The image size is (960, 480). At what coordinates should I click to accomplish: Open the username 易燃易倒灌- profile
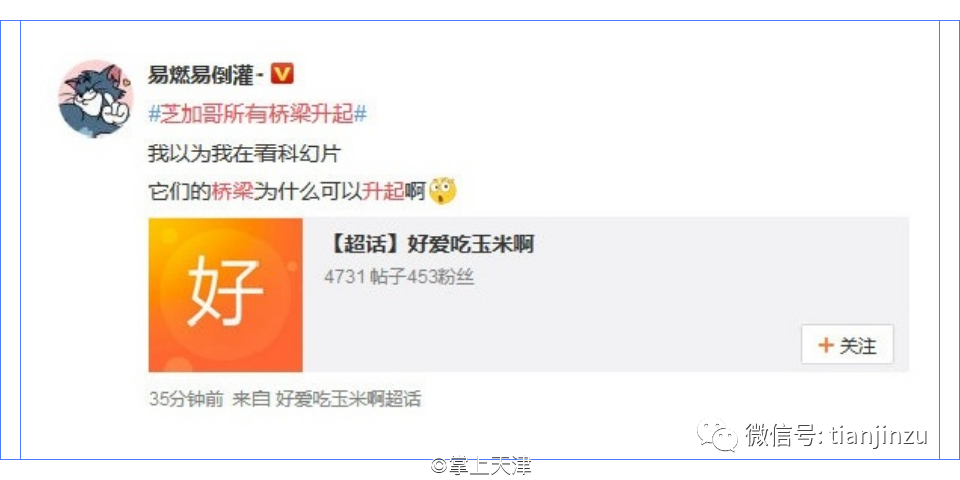point(206,75)
